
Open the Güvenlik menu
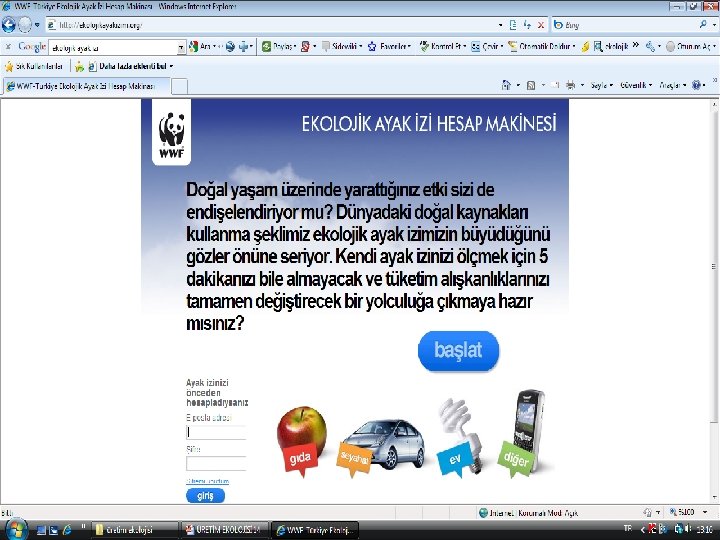[x=636, y=85]
